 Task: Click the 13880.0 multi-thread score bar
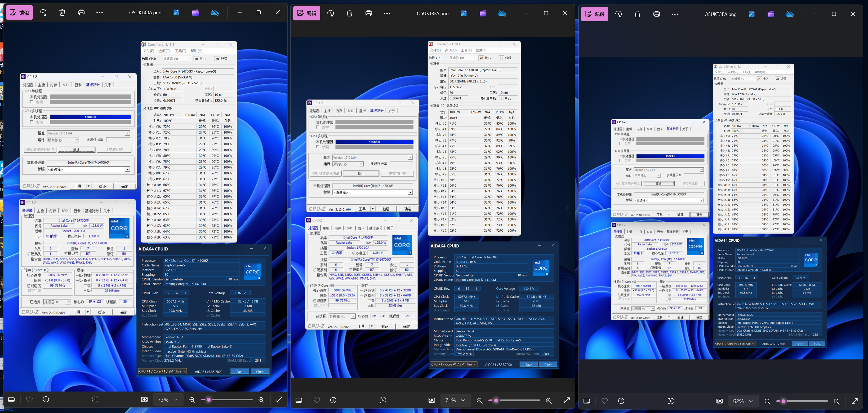click(x=90, y=117)
